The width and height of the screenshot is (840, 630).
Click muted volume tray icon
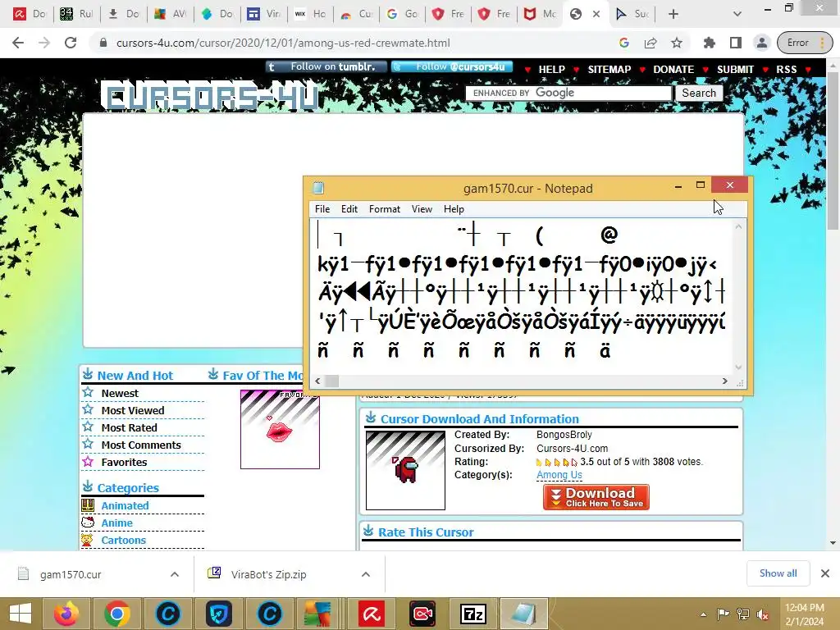[x=763, y=614]
